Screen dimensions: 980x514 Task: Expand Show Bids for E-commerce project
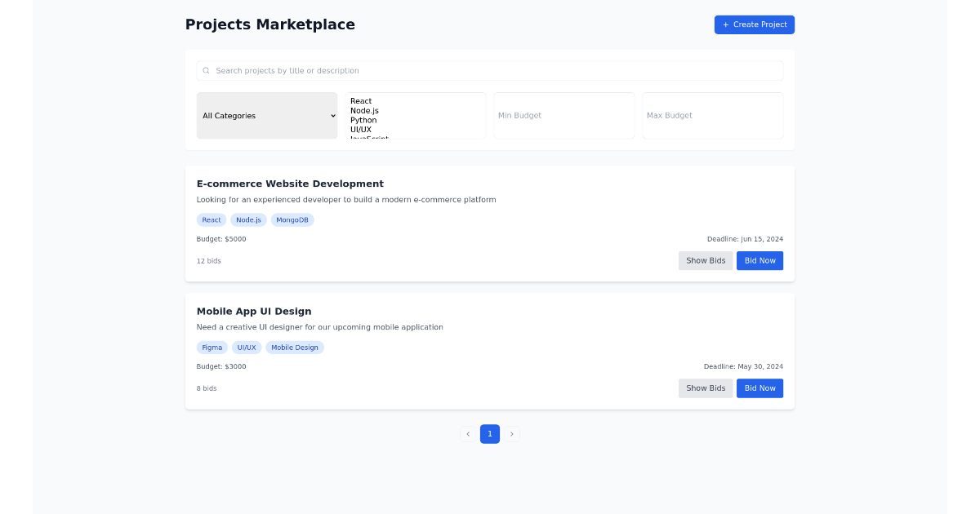tap(706, 260)
